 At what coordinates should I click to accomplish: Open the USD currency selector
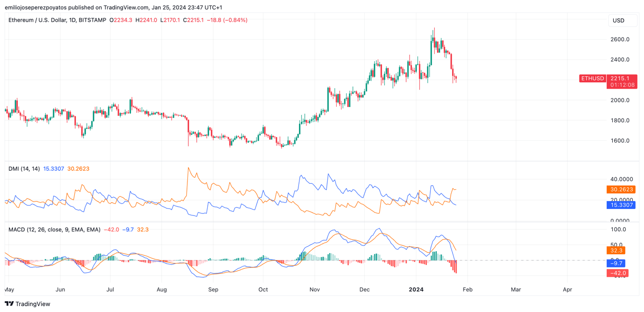pos(618,20)
